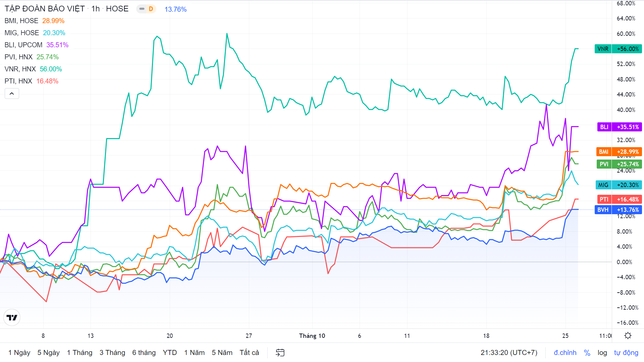Image resolution: width=644 pixels, height=362 pixels.
Task: Click the BLI +35.51% price label
Action: pyautogui.click(x=619, y=127)
